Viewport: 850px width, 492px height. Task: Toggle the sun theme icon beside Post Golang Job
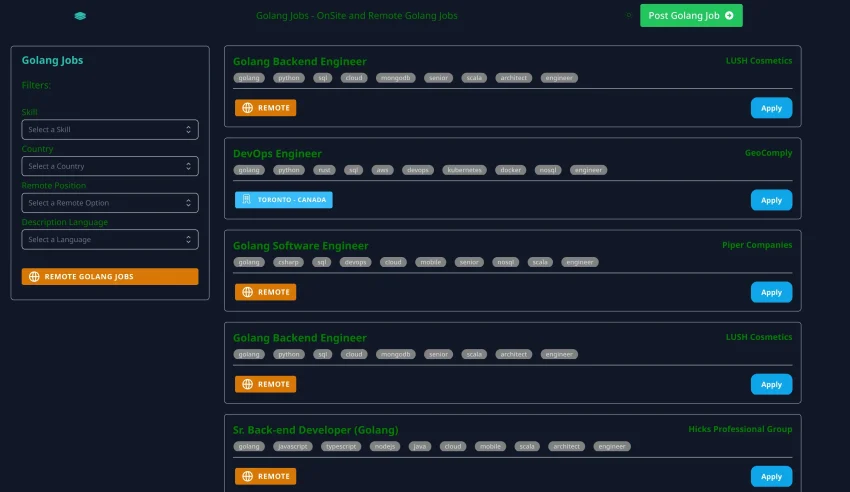click(629, 15)
